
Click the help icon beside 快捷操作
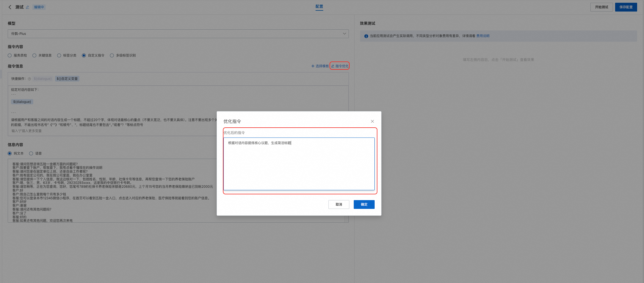coord(29,79)
